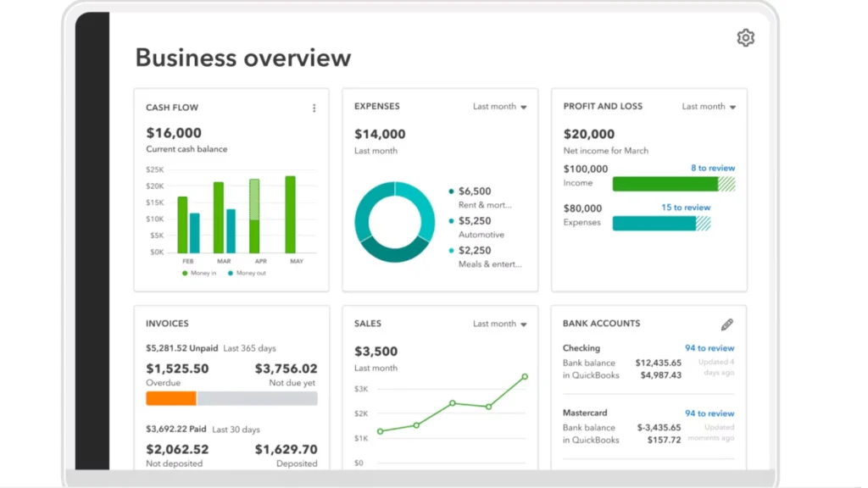Image resolution: width=868 pixels, height=488 pixels.
Task: Open the '8 to review' income link
Action: point(712,169)
